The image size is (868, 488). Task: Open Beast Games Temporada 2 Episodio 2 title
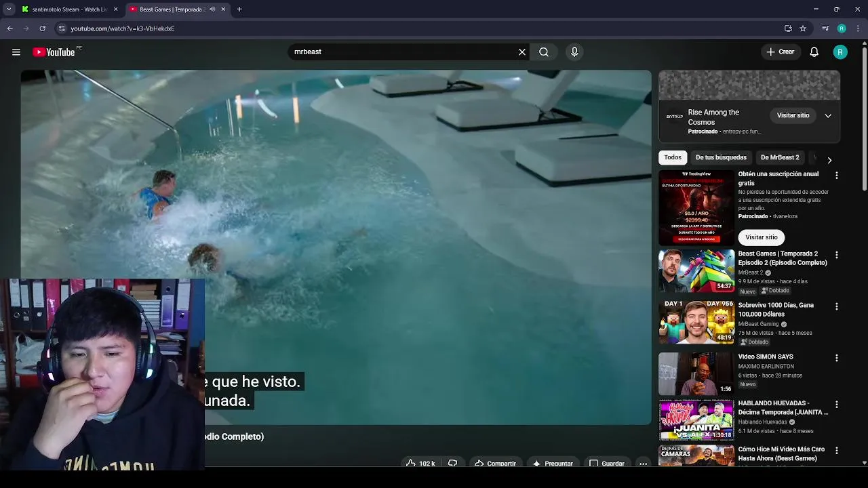[783, 258]
